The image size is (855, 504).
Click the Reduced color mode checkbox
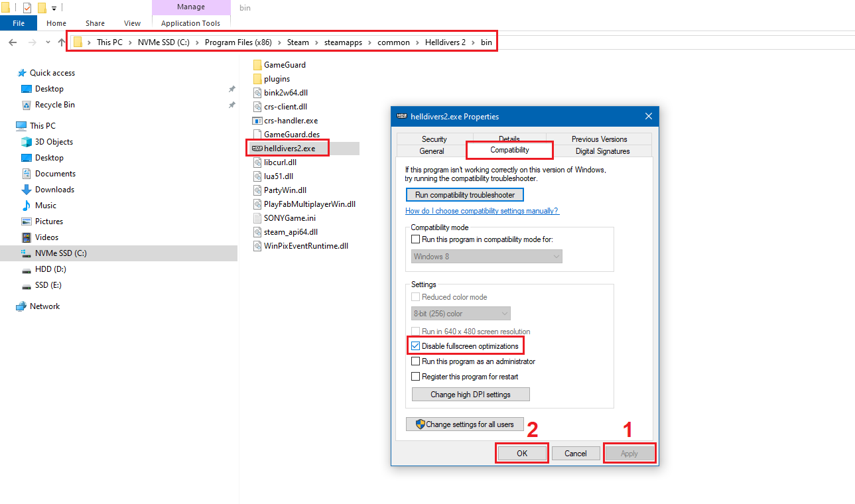(416, 297)
